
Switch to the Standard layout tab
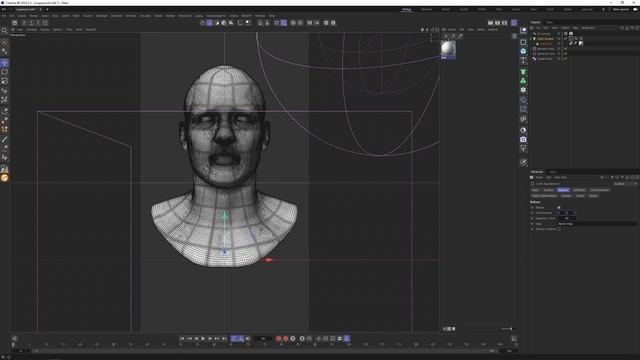pyautogui.click(x=426, y=9)
